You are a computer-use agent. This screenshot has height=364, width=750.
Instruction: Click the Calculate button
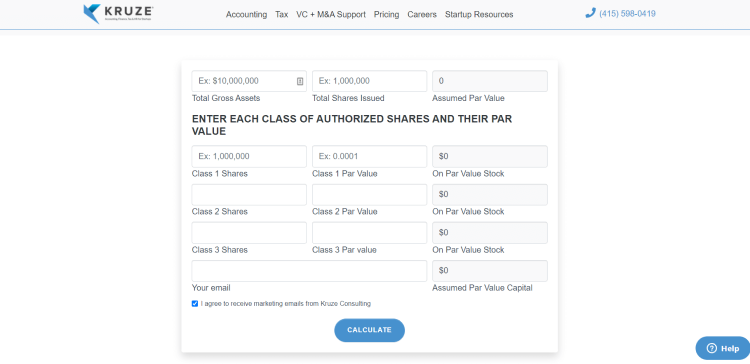369,330
